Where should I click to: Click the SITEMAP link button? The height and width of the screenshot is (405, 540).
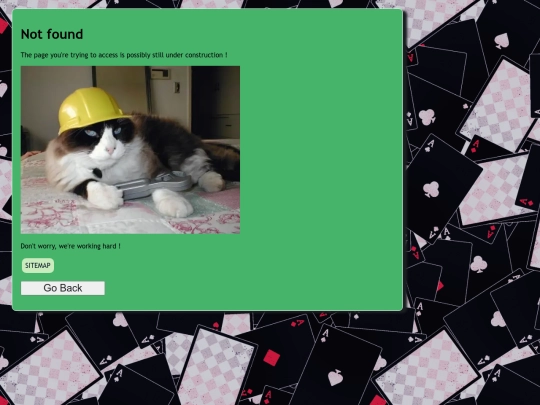point(38,266)
